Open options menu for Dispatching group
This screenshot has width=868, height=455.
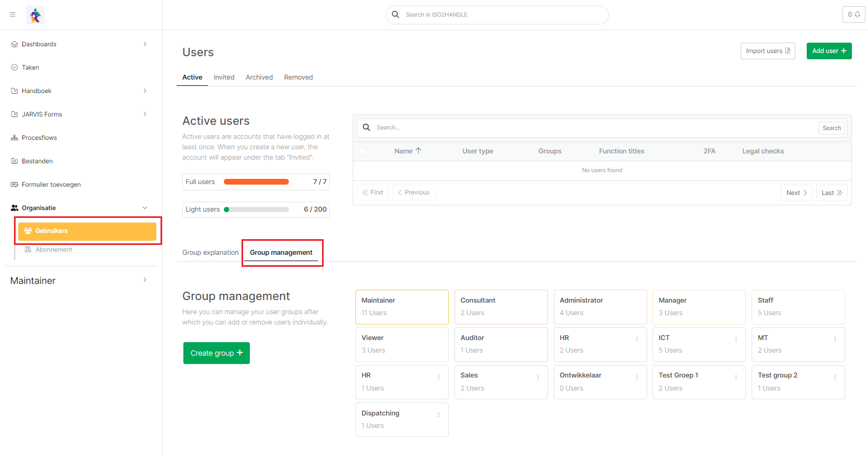438,414
